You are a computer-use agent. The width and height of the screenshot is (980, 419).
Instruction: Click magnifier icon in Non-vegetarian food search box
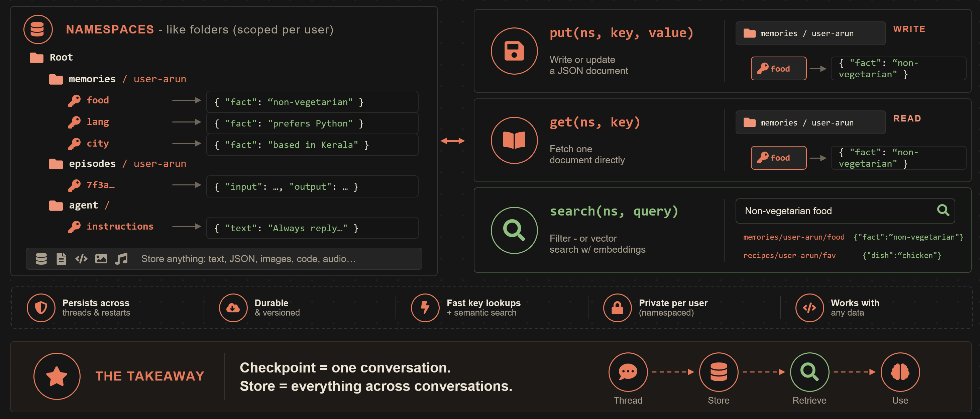pos(943,210)
